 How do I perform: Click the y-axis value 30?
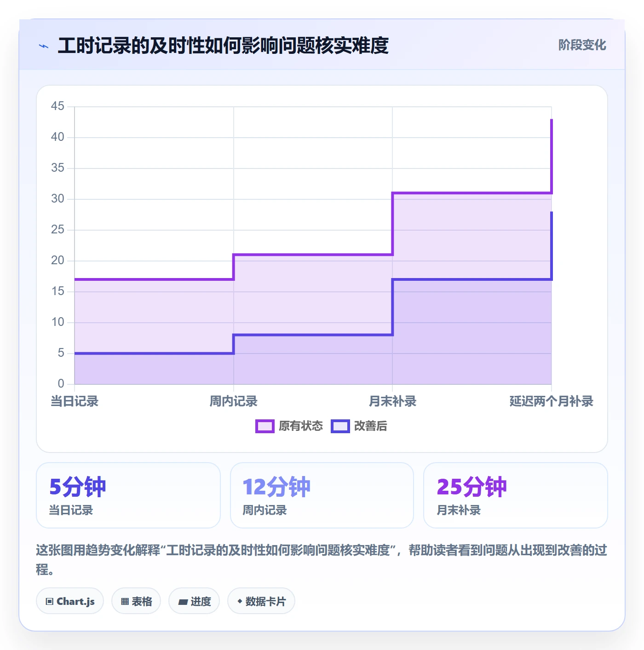[x=57, y=199]
